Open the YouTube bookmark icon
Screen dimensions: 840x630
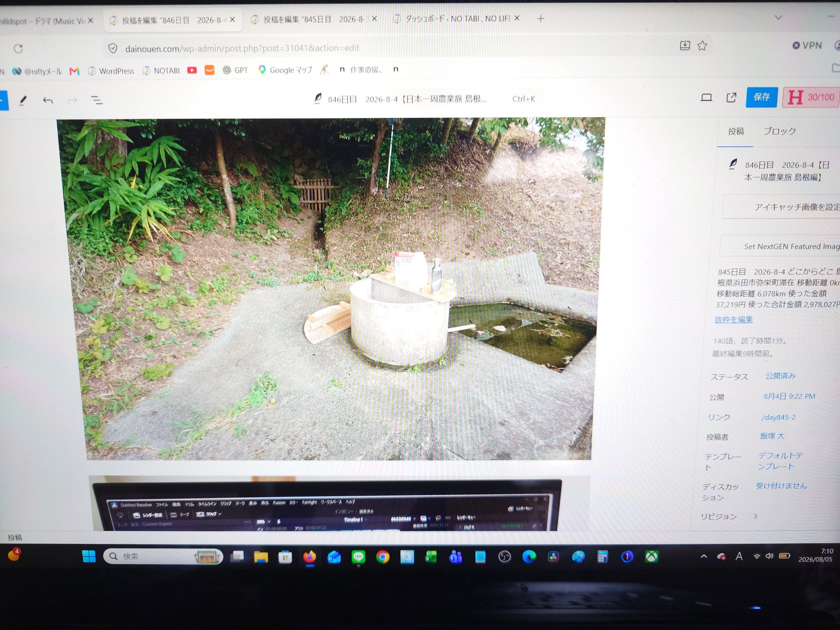[x=192, y=70]
